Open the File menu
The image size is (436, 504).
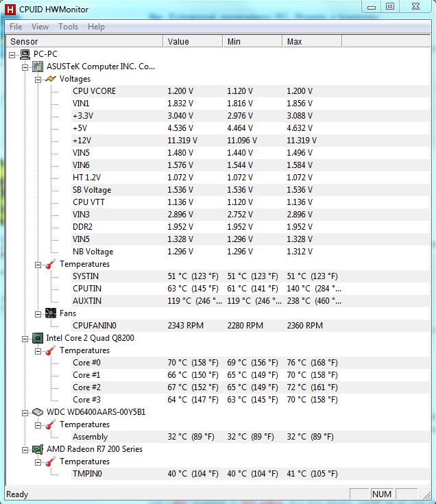tap(16, 27)
